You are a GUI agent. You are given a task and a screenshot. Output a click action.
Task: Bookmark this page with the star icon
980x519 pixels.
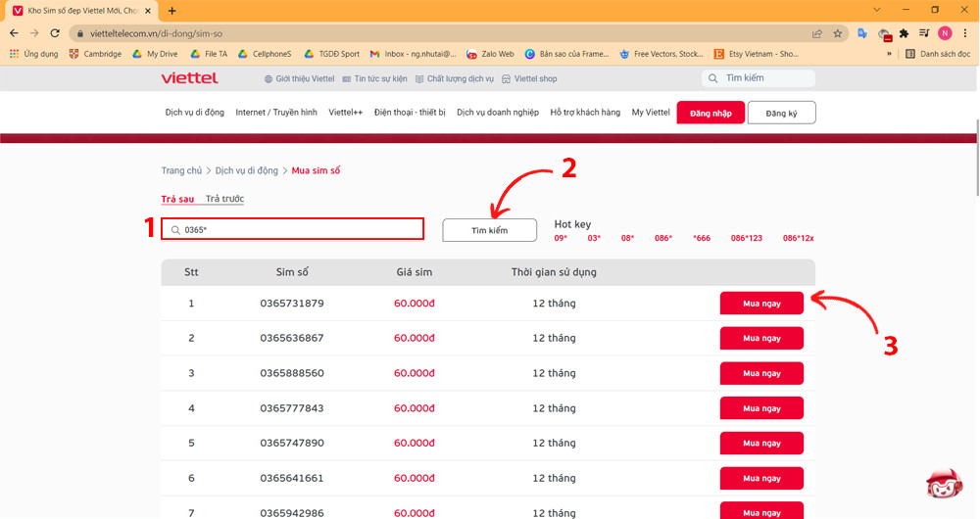(x=838, y=33)
